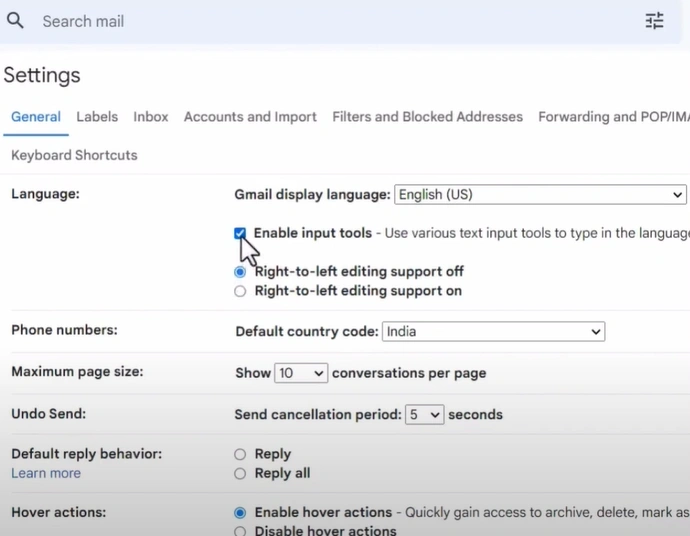
Task: Click the search magnifier icon
Action: coord(15,21)
